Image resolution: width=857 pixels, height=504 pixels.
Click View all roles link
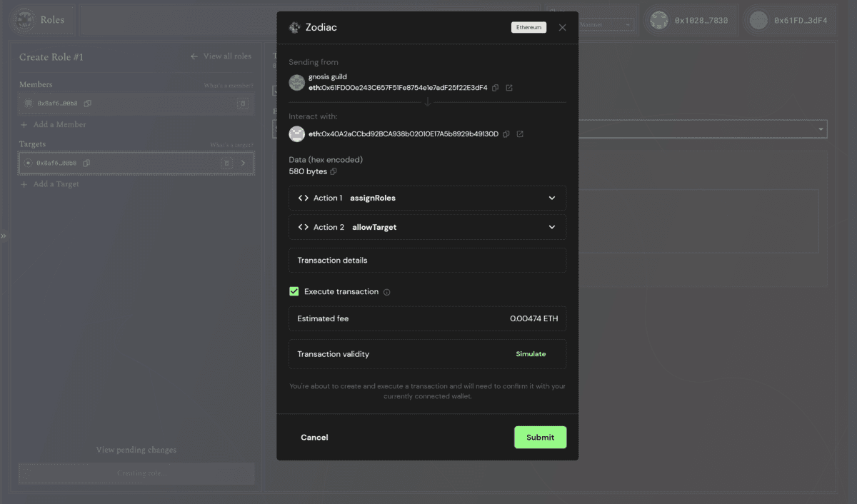pos(221,56)
